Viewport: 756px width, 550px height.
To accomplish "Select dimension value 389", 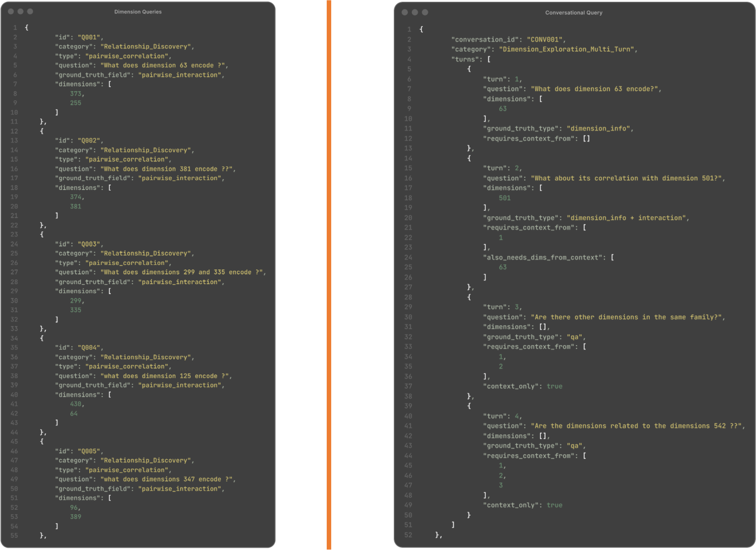I will (76, 517).
